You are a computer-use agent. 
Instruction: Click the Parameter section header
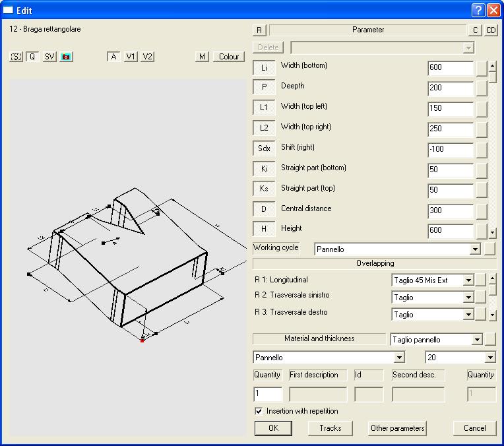(367, 30)
